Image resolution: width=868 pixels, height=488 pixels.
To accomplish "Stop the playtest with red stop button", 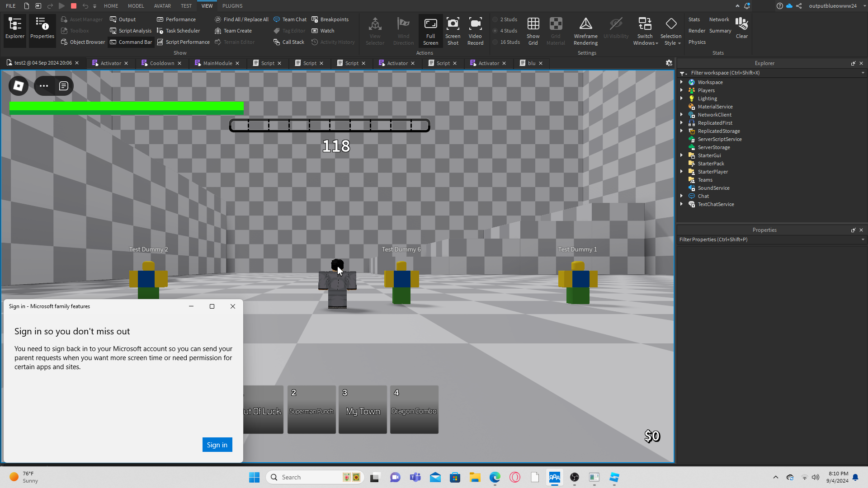I will tap(74, 6).
